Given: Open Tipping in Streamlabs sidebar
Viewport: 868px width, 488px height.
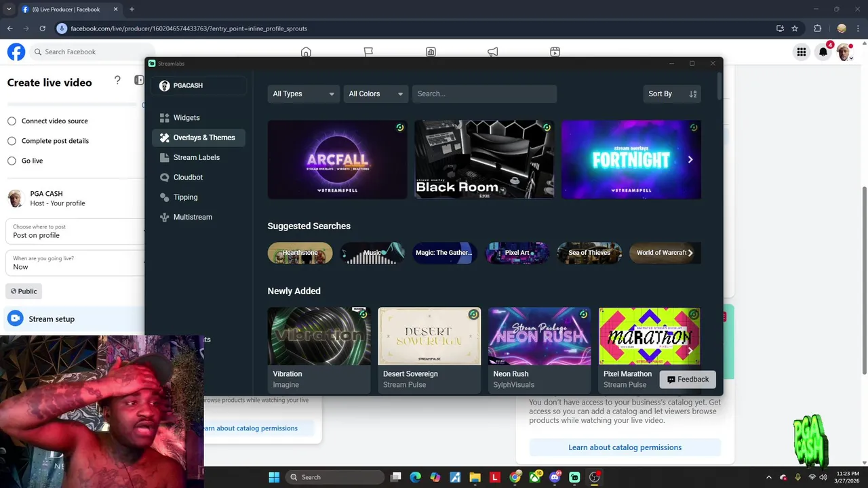Looking at the screenshot, I should [x=199, y=197].
